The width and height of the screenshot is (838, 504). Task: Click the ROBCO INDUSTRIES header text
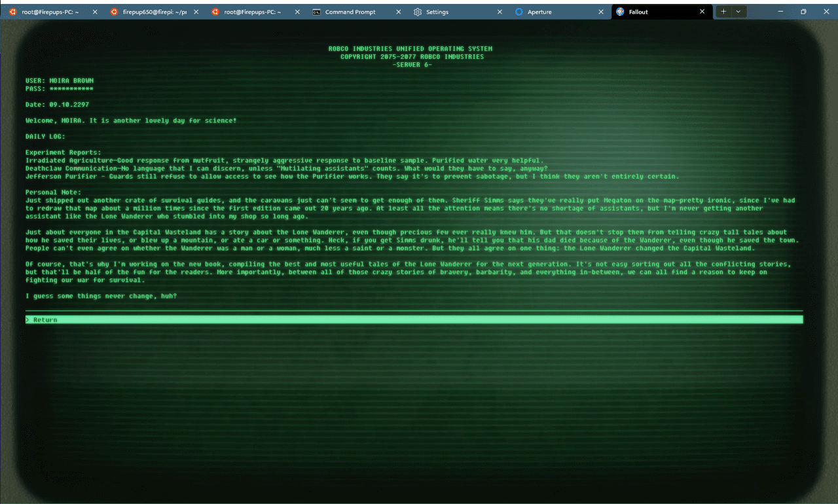pyautogui.click(x=410, y=49)
